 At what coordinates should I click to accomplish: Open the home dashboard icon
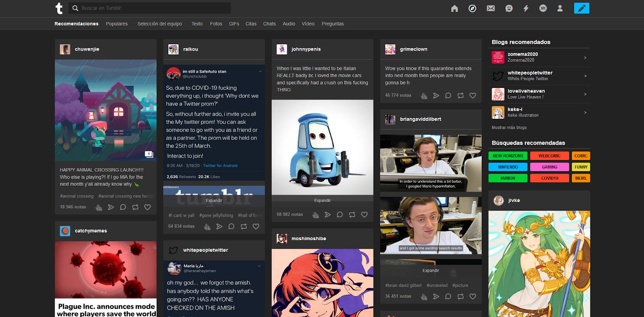[x=455, y=9]
